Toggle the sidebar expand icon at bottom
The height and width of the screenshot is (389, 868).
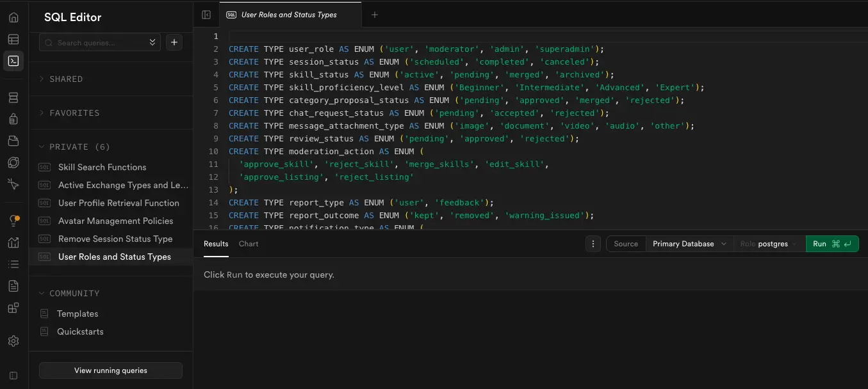tap(13, 376)
